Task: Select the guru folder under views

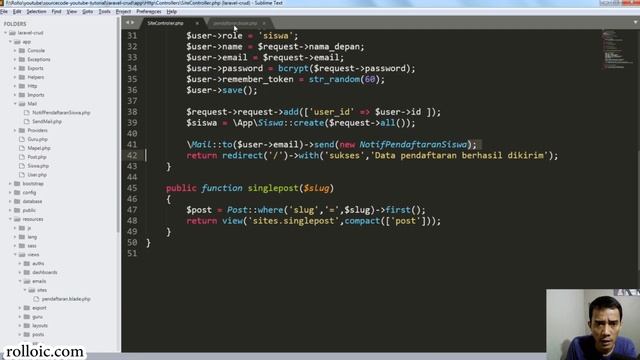Action: (38, 317)
